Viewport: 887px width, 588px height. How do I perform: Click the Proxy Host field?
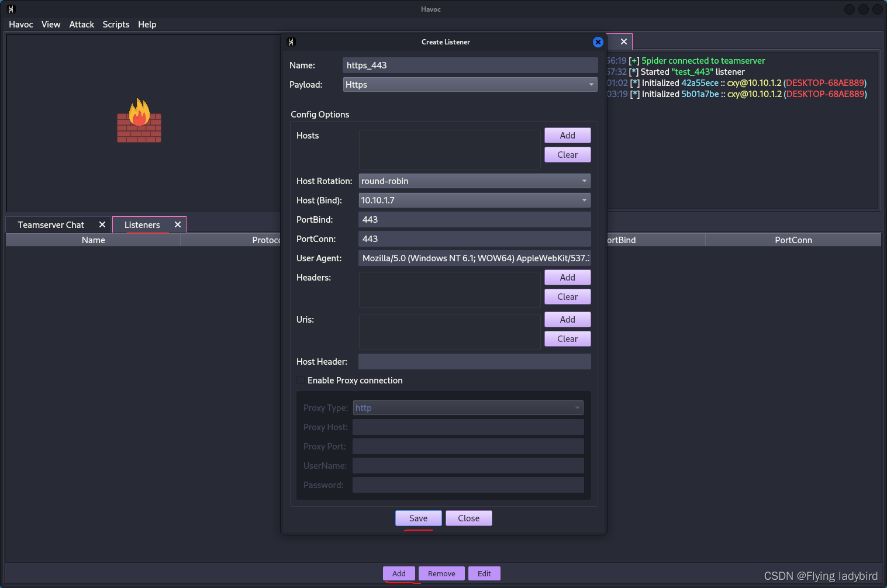(x=468, y=427)
